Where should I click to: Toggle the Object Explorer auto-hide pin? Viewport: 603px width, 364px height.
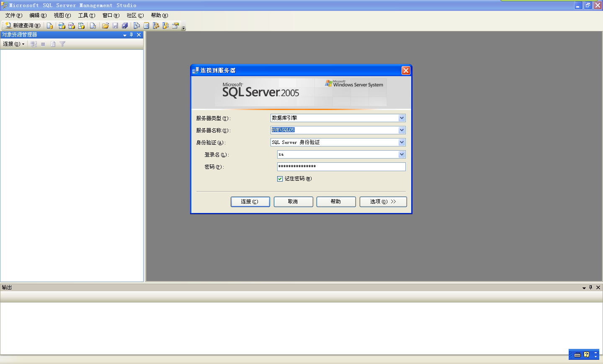131,35
